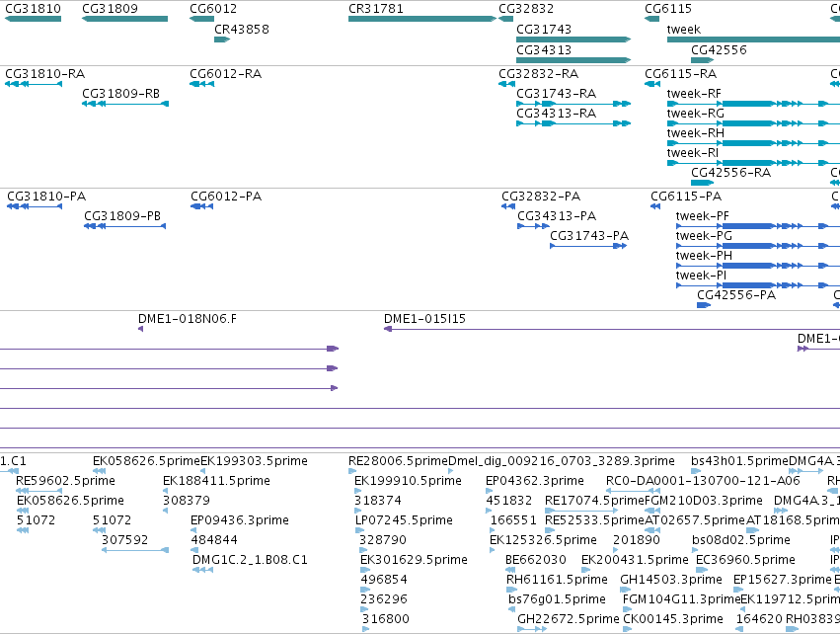
Task: Open the tweek-RI transcript label
Action: coord(692,153)
